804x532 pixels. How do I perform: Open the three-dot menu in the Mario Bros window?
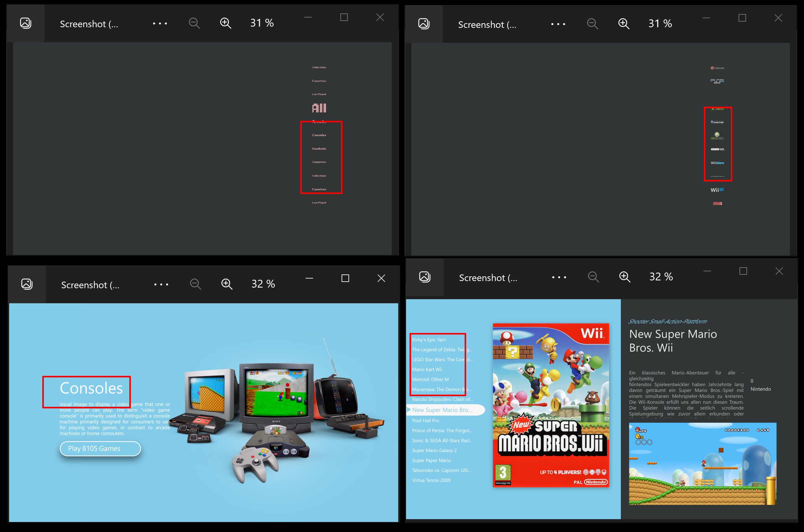click(x=559, y=277)
